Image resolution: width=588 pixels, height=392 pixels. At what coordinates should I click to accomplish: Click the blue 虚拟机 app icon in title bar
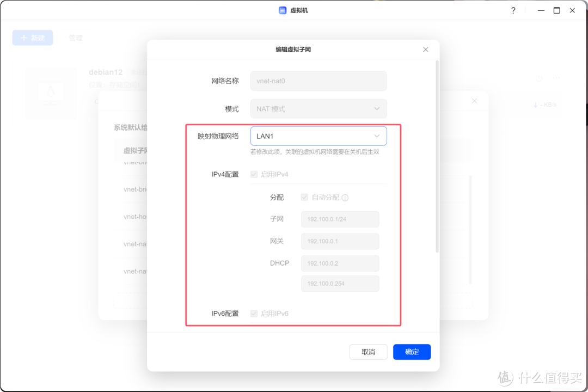point(282,10)
